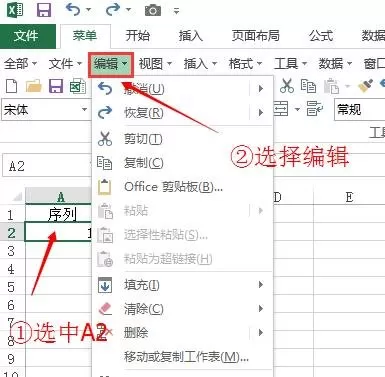Click the Copy toolbar icon
This screenshot has width=385, height=377.
pyautogui.click(x=308, y=86)
